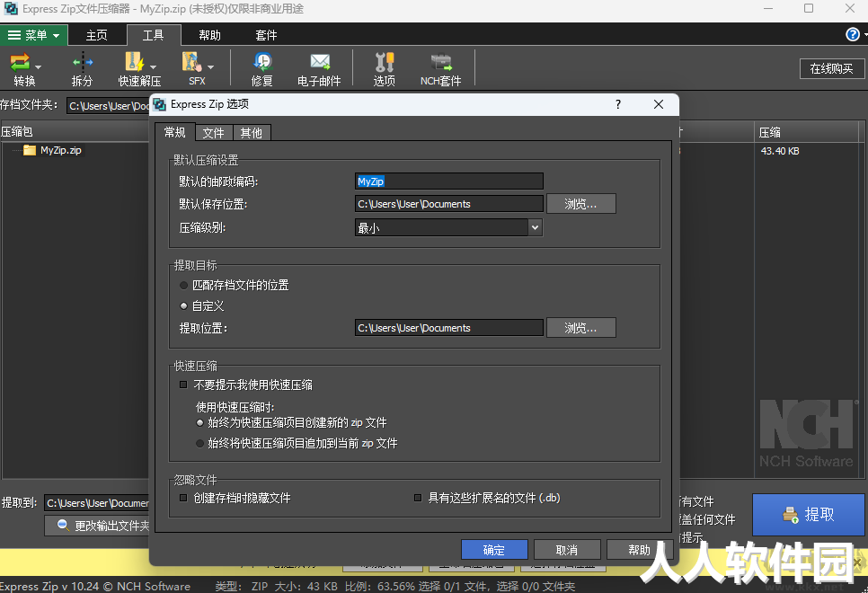Click the blue help question mark icon
The width and height of the screenshot is (868, 593).
click(x=853, y=35)
